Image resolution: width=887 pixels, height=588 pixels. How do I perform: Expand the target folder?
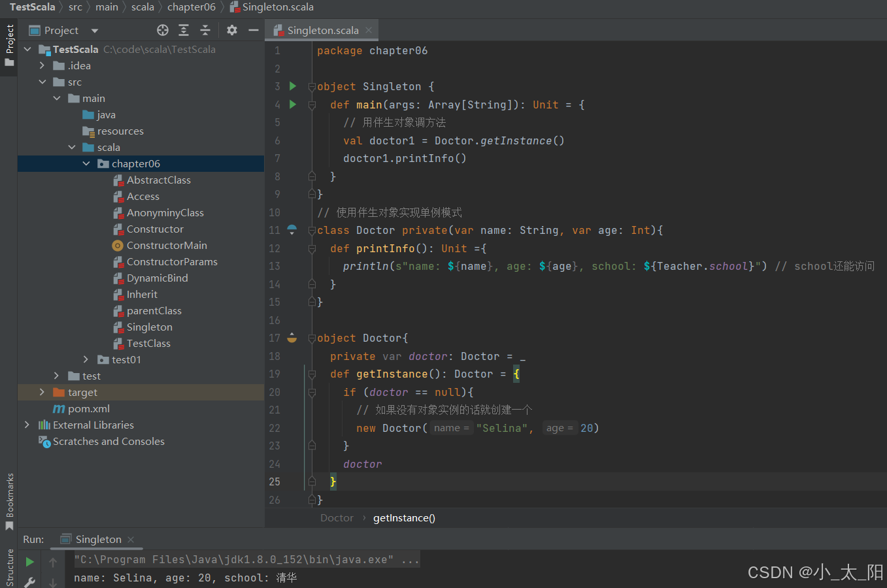[42, 393]
